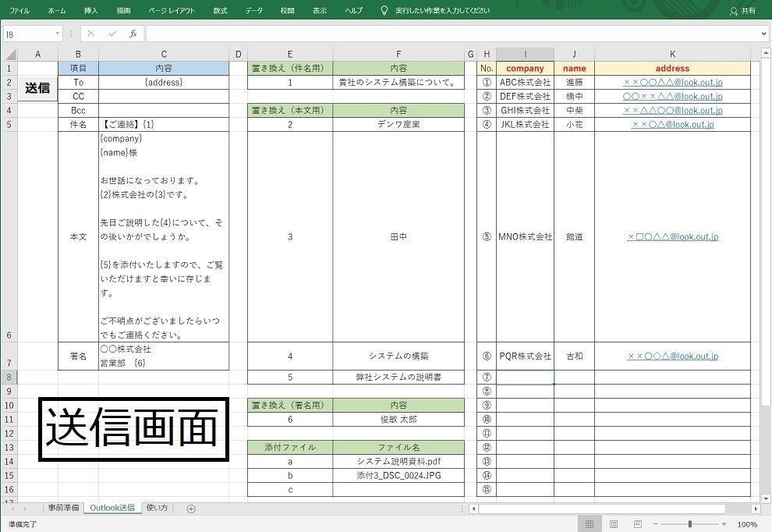
Task: Select cell 【ご連絡】{1}
Action: 164,124
